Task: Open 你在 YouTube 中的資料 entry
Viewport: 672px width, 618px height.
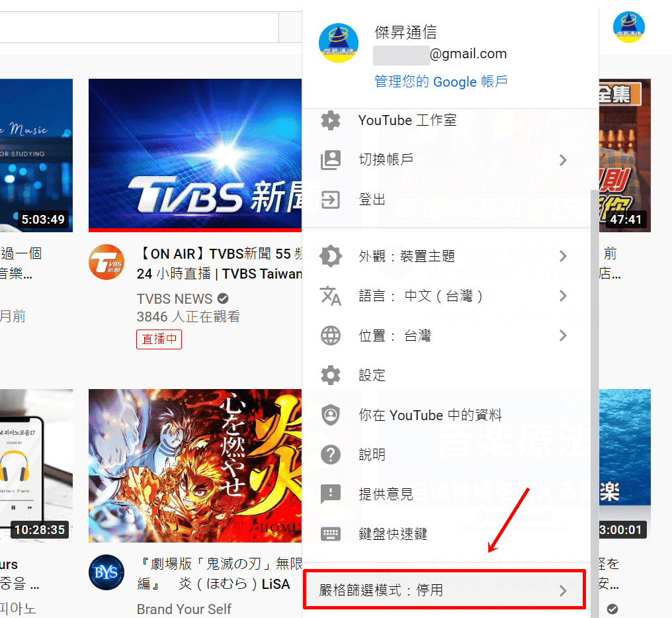Action: 446,415
